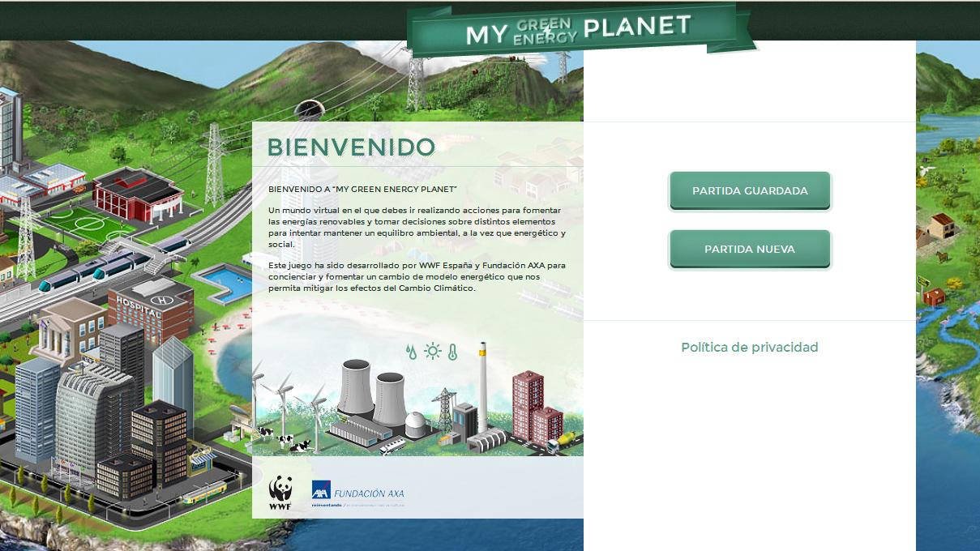Click the BIENVENIDO heading
The image size is (980, 551).
point(351,147)
